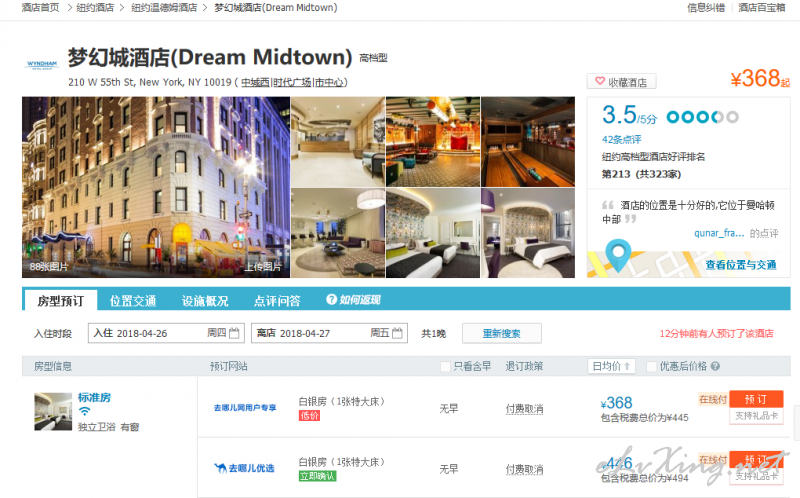
Task: Click the check-in date field 2018-04-26
Action: coord(166,333)
